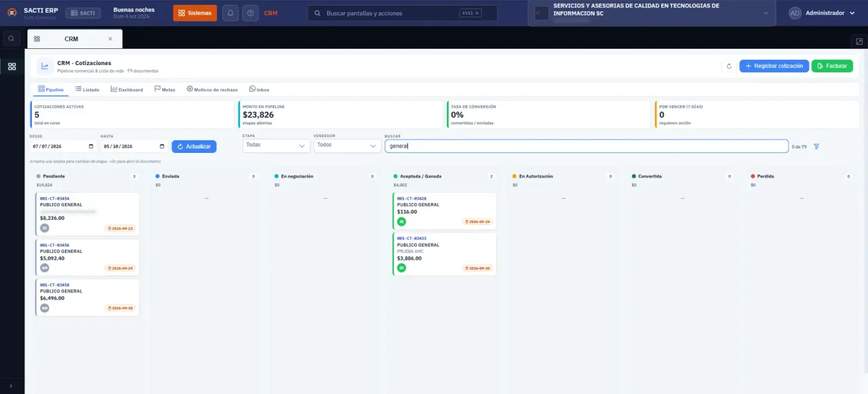This screenshot has height=394, width=868.
Task: Toggle fullscreen with the expand icon
Action: [860, 41]
